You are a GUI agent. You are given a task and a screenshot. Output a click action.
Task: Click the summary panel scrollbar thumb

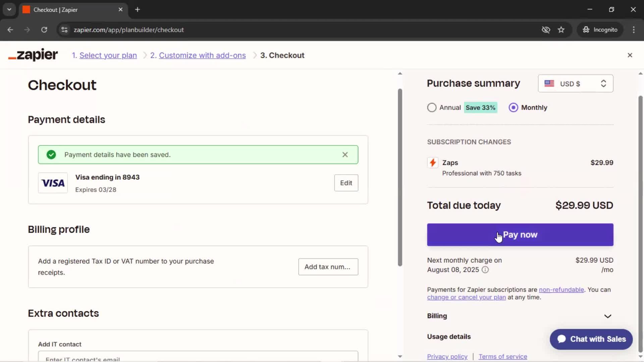click(x=640, y=224)
